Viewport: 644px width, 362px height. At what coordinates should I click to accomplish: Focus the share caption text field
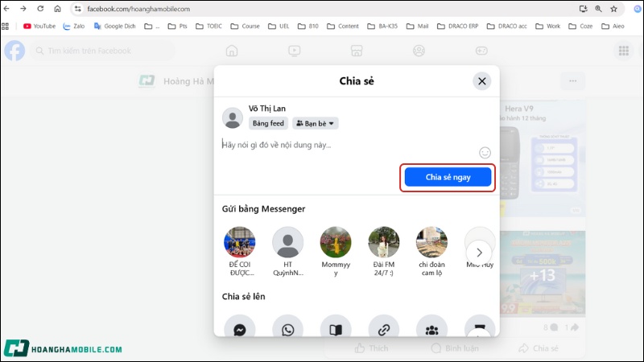click(349, 145)
